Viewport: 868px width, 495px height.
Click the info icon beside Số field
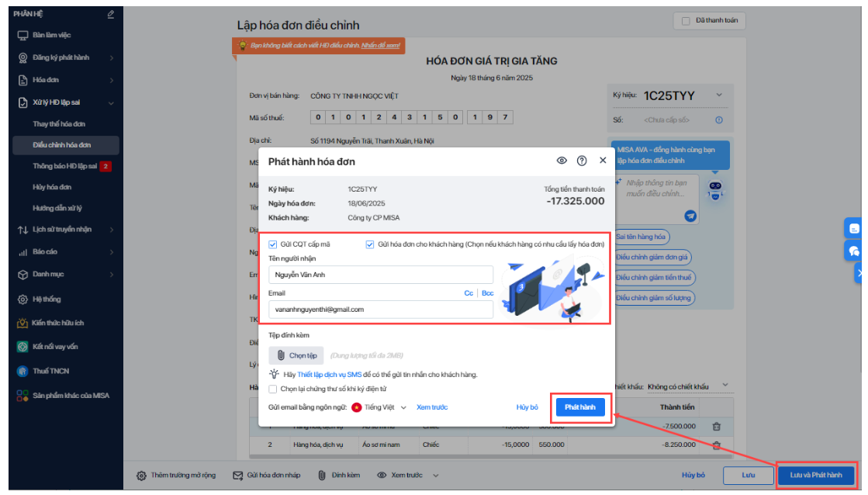719,120
